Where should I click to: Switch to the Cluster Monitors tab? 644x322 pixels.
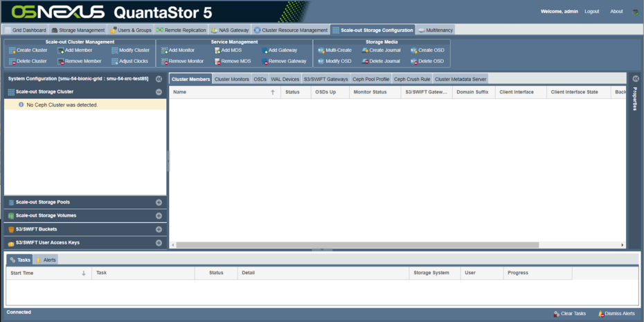tap(232, 79)
